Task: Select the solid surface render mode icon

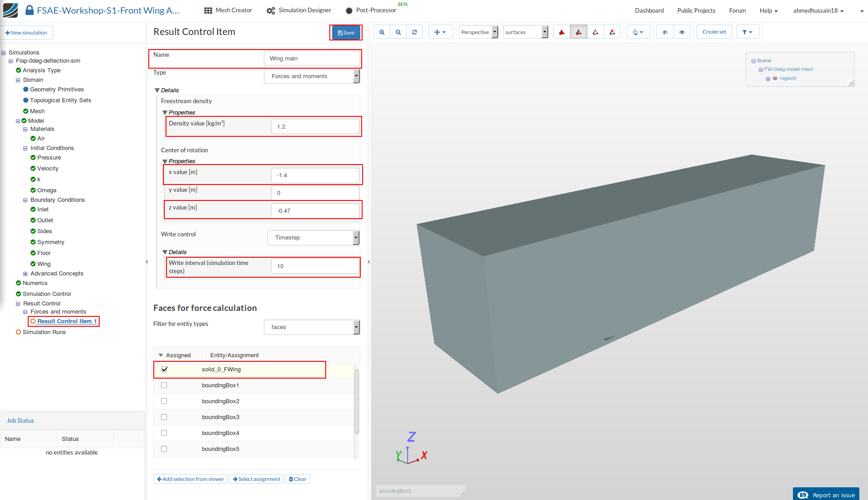Action: (562, 32)
